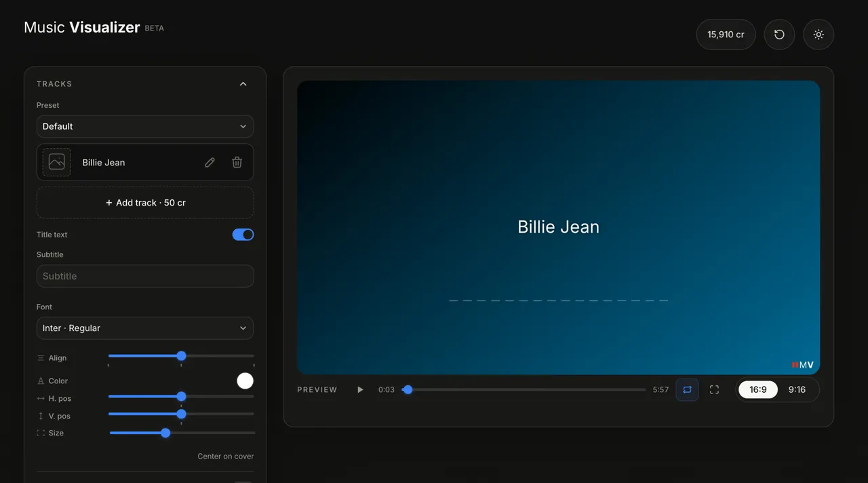Click the Billie Jean title in preview
The height and width of the screenshot is (483, 868).
point(558,227)
